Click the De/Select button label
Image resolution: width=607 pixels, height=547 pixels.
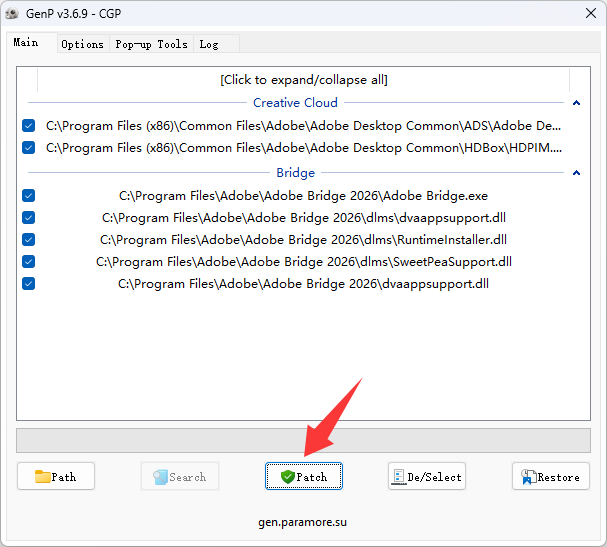434,477
